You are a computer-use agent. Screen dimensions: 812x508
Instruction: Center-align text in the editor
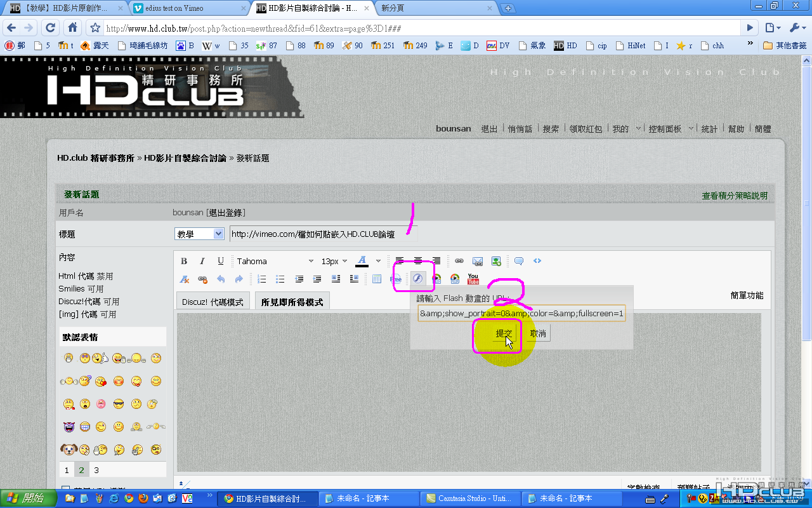417,261
